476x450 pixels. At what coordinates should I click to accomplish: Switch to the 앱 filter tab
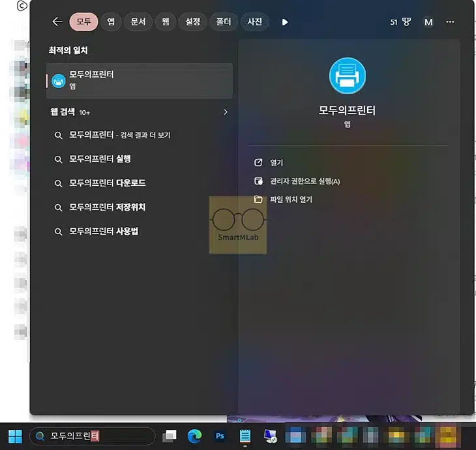coord(111,22)
